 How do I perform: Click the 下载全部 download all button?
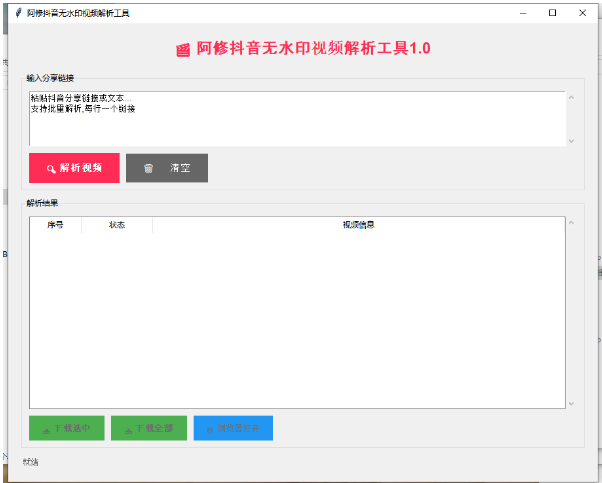(x=149, y=428)
